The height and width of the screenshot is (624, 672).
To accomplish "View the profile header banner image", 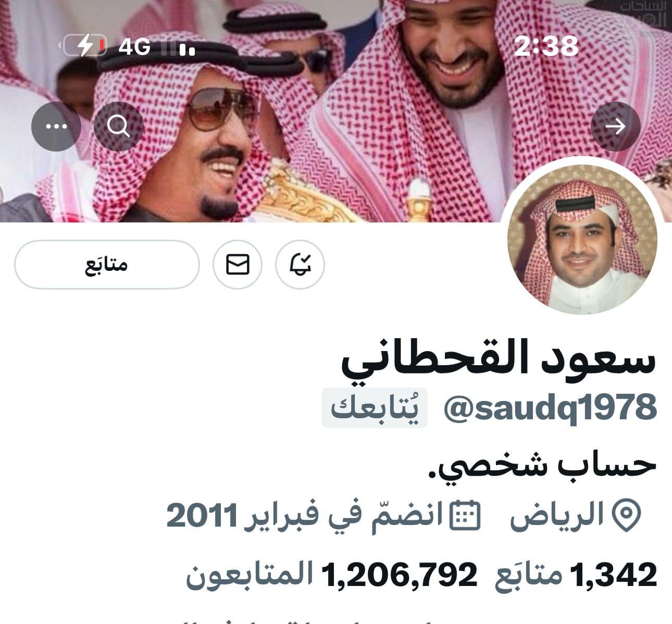I will [x=336, y=111].
